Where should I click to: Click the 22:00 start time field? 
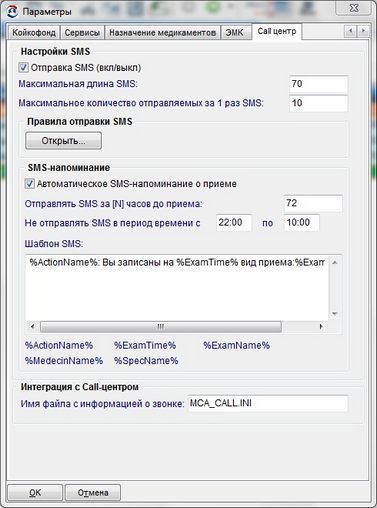pyautogui.click(x=234, y=223)
